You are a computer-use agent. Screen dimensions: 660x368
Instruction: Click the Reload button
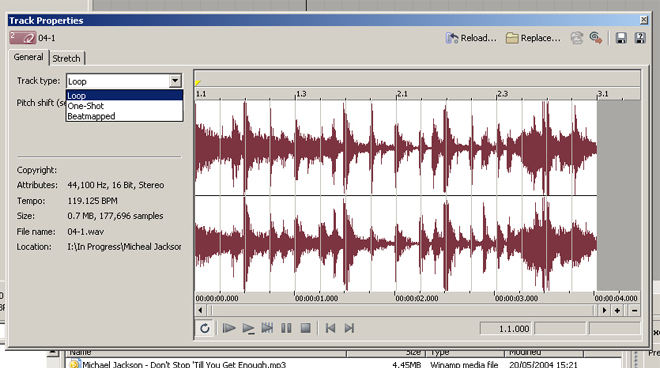(x=471, y=38)
